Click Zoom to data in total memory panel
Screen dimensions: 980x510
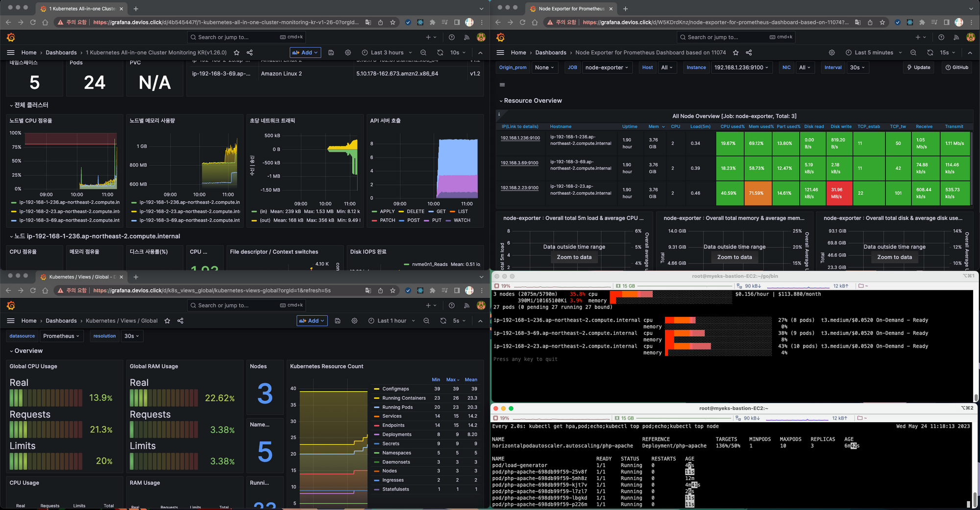point(734,257)
